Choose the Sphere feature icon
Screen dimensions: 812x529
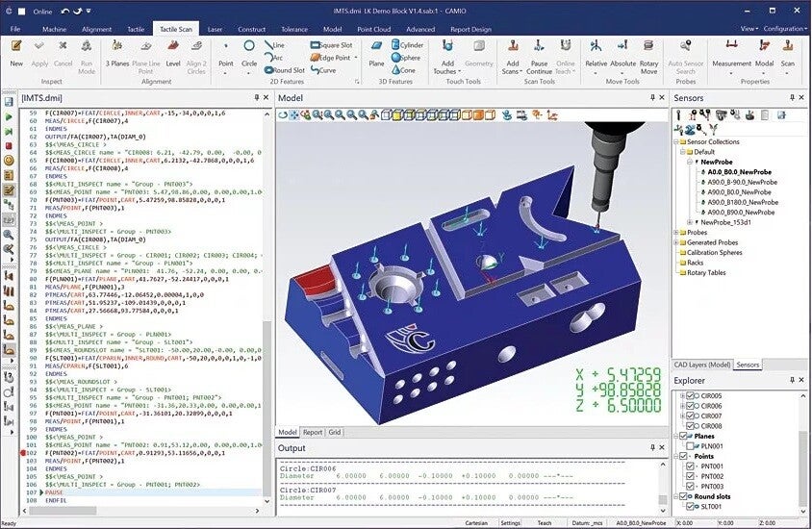pos(406,58)
